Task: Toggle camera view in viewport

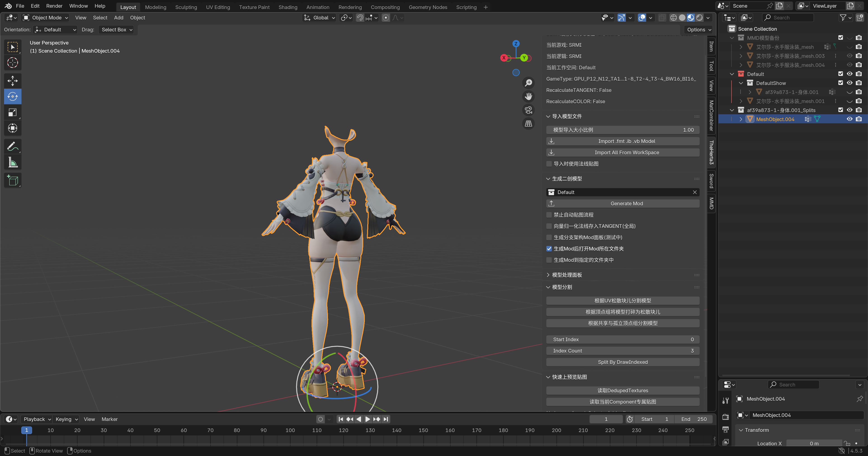Action: (528, 110)
